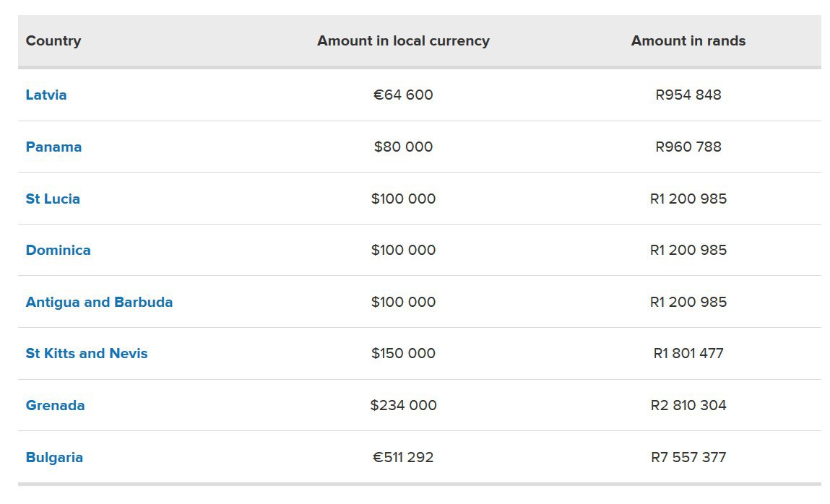The image size is (830, 504).
Task: Open the Grenada link
Action: tap(55, 405)
